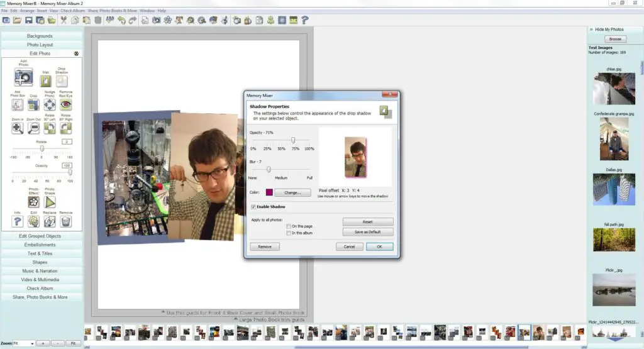Click the Cut scissors toolbar icon
The image size is (644, 349).
click(x=64, y=20)
